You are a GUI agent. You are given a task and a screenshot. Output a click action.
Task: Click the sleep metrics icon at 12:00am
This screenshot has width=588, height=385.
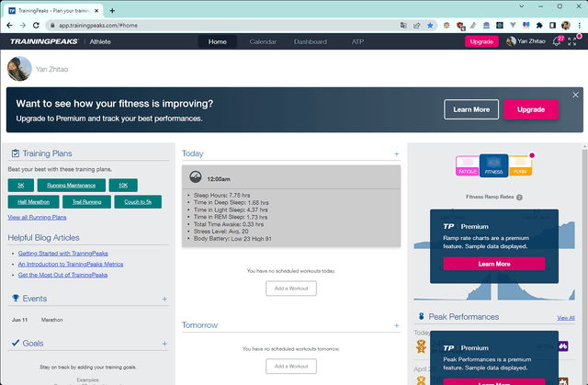pyautogui.click(x=196, y=177)
